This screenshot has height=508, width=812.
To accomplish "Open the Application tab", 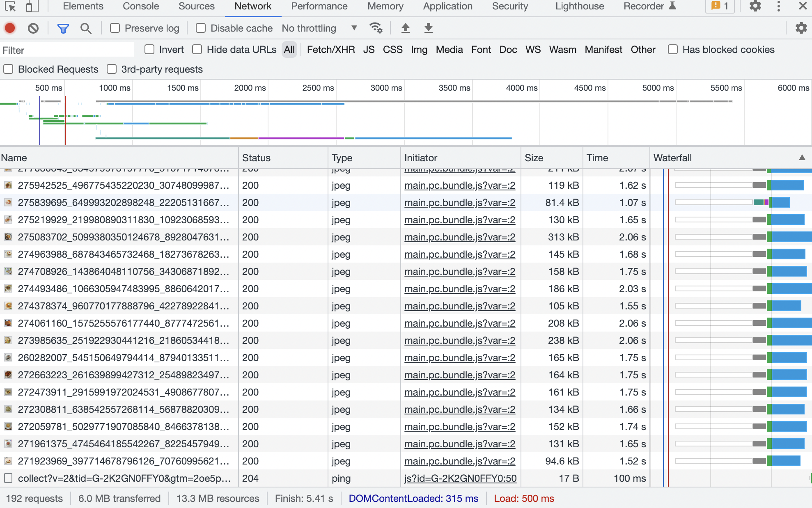I will pos(447,6).
